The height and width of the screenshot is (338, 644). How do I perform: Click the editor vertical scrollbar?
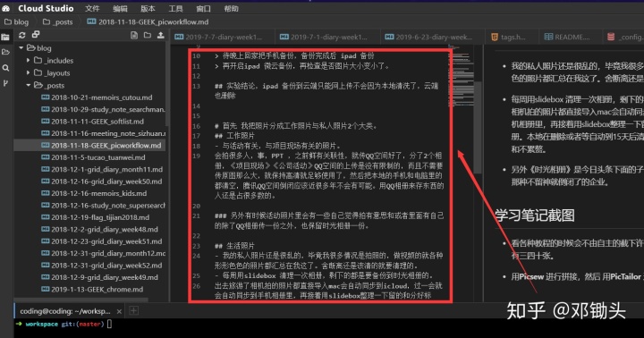point(478,127)
